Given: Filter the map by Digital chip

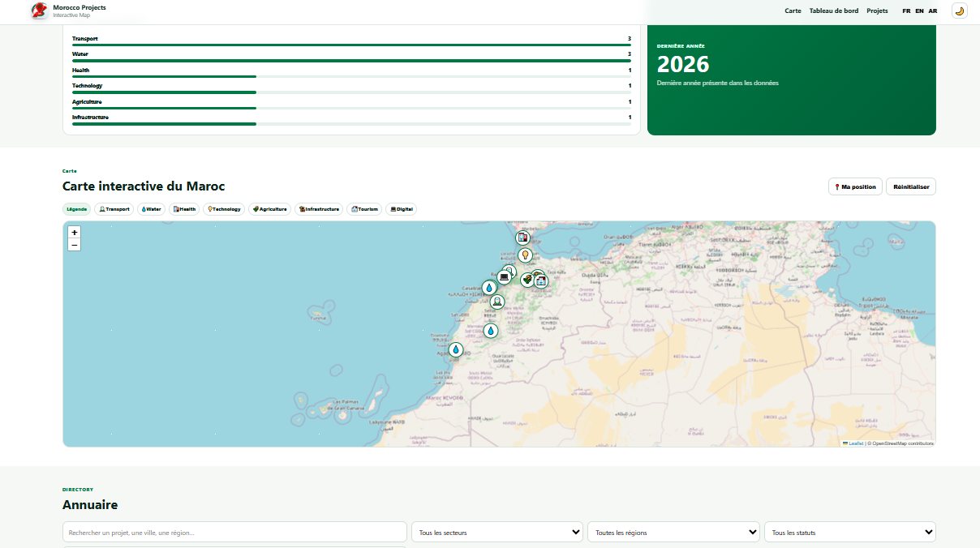Looking at the screenshot, I should [401, 209].
